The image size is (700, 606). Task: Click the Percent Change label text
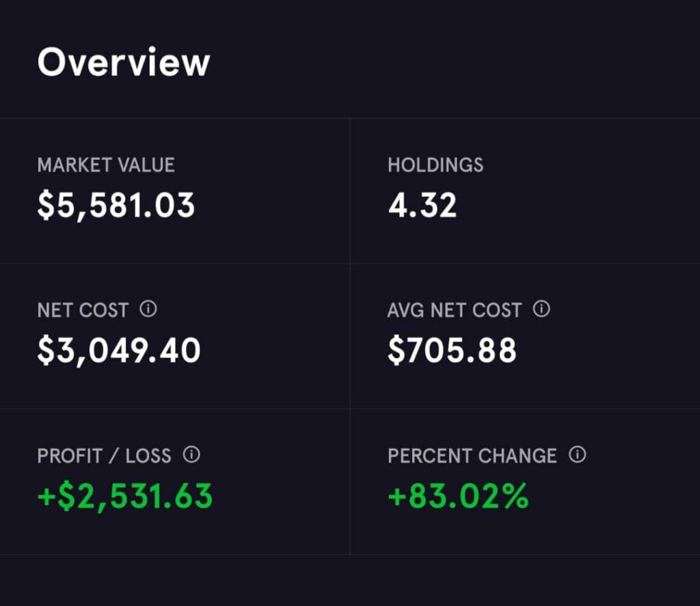point(472,456)
